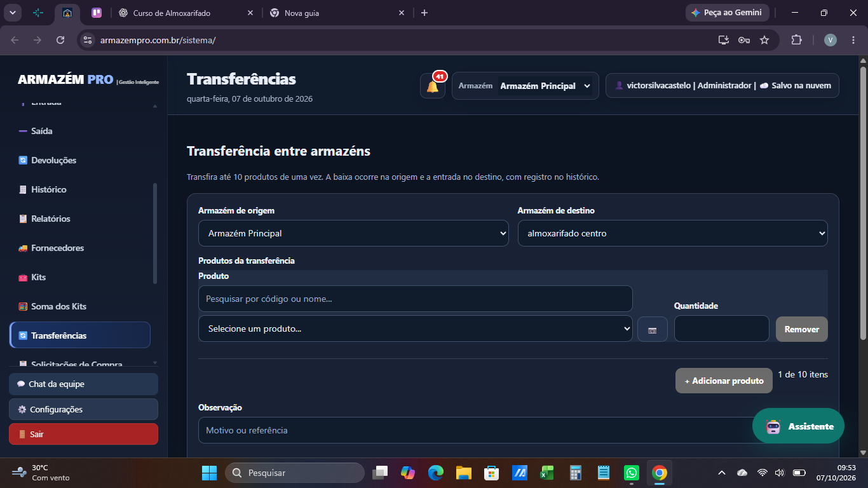
Task: Click the Windows taskbar Pesquisar search box
Action: (295, 473)
